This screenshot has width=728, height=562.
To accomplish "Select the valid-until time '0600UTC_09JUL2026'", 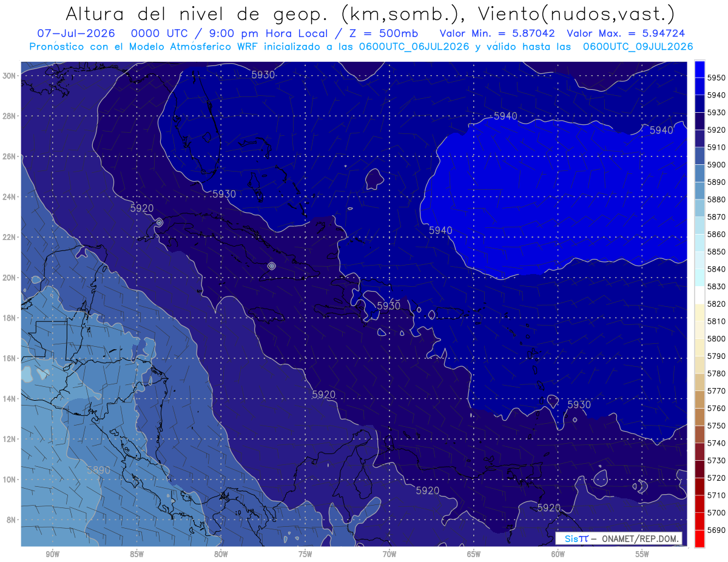I will [x=638, y=46].
